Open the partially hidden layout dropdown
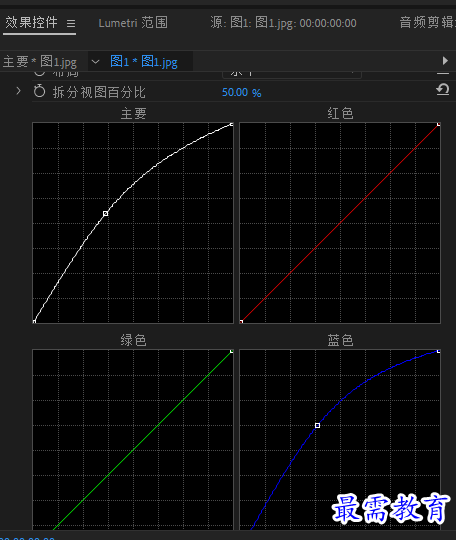The image size is (456, 540). (292, 73)
